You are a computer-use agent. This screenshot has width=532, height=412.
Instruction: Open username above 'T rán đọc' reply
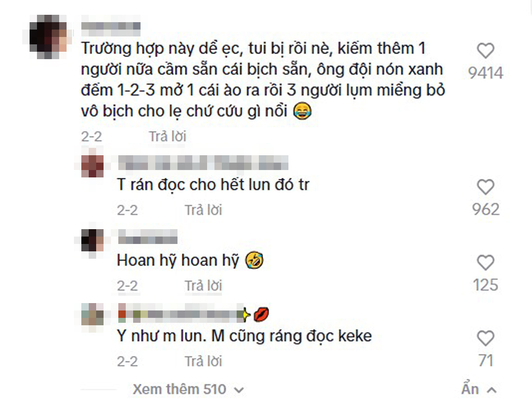(203, 163)
